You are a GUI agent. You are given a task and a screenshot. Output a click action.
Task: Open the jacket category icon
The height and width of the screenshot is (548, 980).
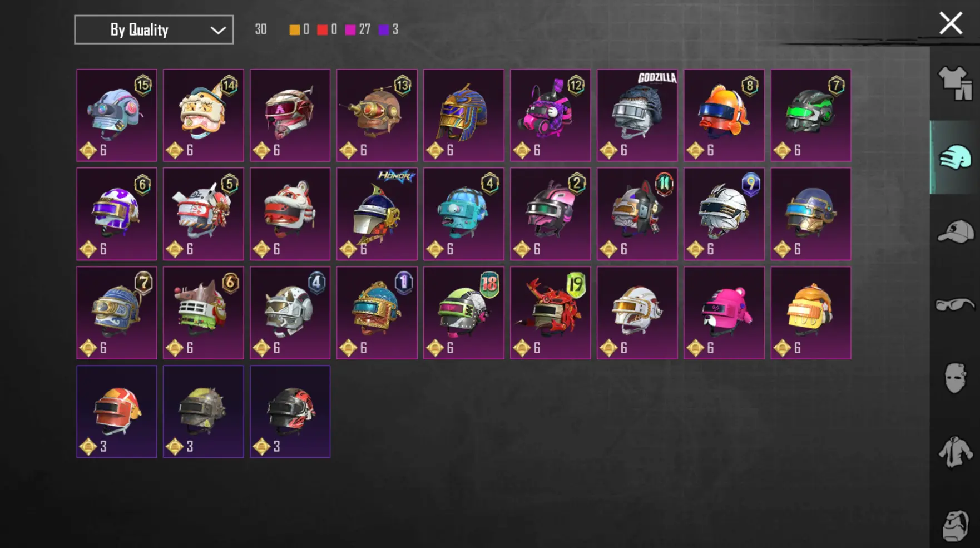point(955,452)
